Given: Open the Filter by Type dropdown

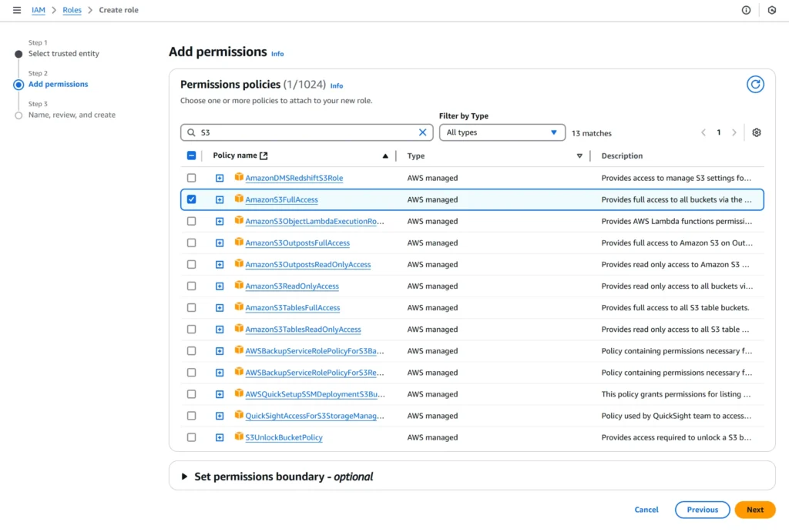Looking at the screenshot, I should click(x=502, y=132).
